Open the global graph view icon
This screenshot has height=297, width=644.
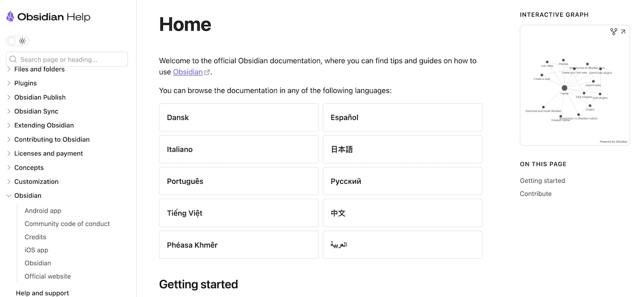click(x=613, y=32)
